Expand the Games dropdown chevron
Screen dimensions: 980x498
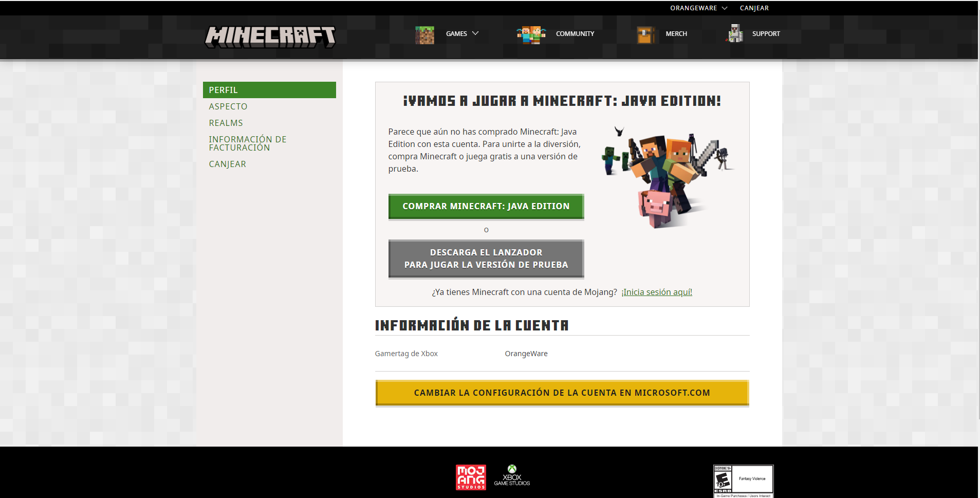pos(475,33)
